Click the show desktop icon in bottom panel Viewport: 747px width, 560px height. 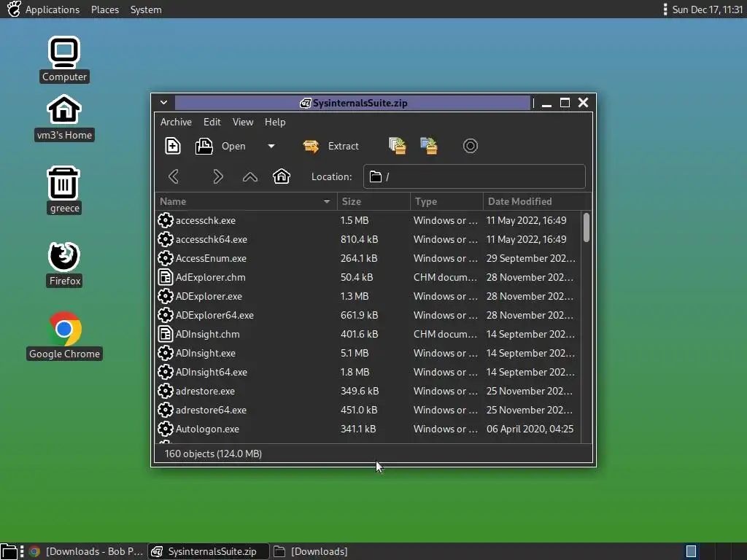(9, 552)
